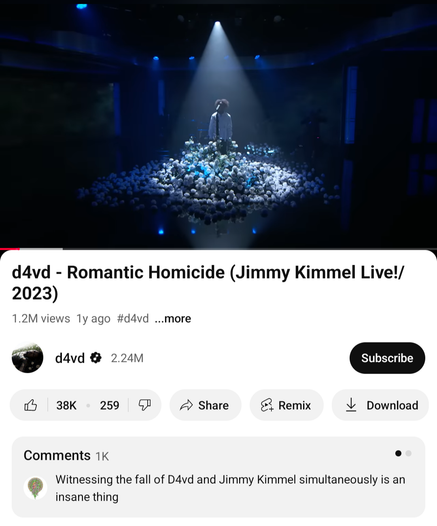Subscribe to the d4vd channel
The height and width of the screenshot is (526, 437).
pyautogui.click(x=387, y=358)
